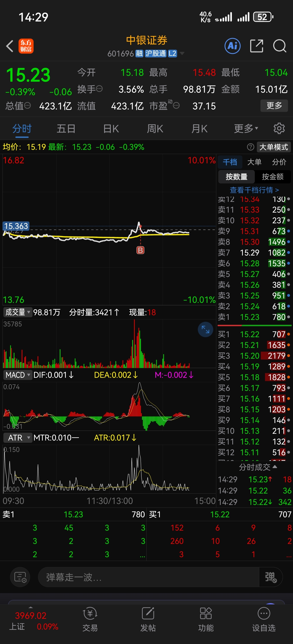
Task: Select 按金额 display mode
Action: (x=273, y=177)
